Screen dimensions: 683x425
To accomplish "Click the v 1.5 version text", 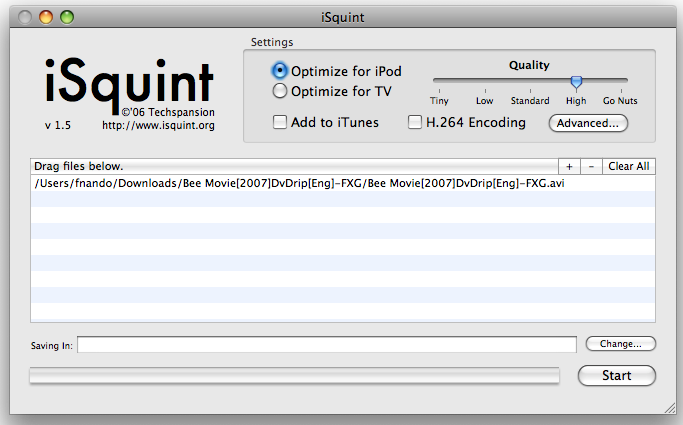I will tap(57, 125).
